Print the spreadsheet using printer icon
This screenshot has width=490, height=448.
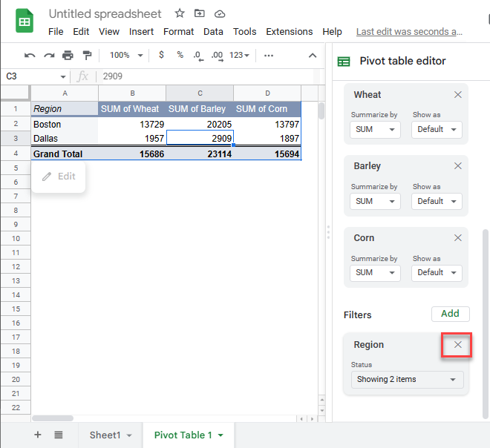[68, 56]
